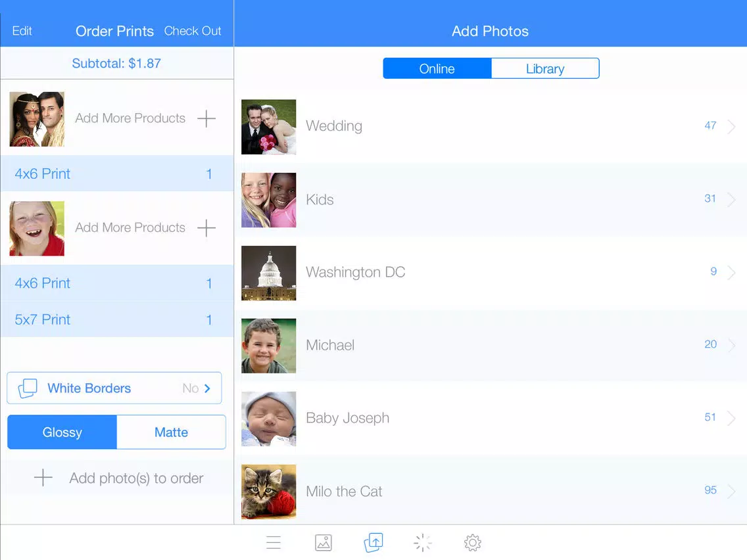Click the photo count 31 for Kids

710,198
